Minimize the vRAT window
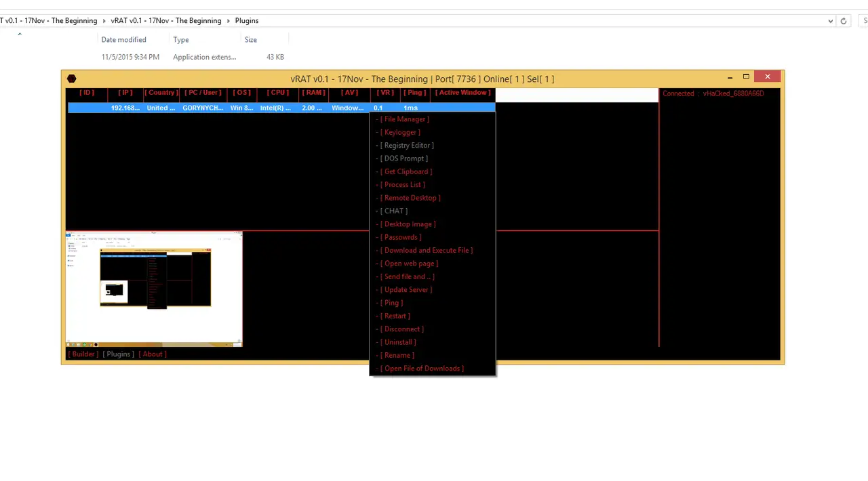Screen dimensions: 868x481 (x=730, y=78)
